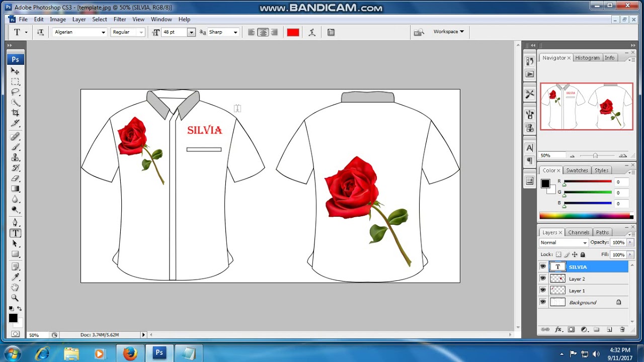Switch to the Channels tab
This screenshot has height=362, width=644.
579,232
